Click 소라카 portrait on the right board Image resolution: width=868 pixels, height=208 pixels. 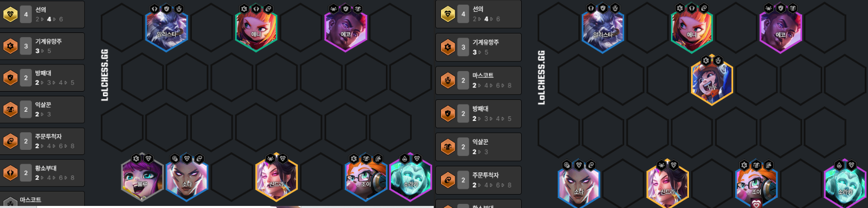845,185
